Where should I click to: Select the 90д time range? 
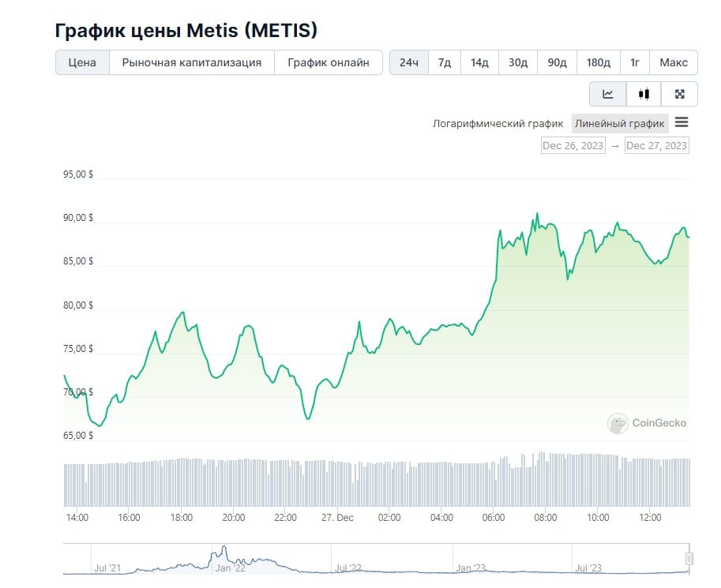pyautogui.click(x=557, y=62)
